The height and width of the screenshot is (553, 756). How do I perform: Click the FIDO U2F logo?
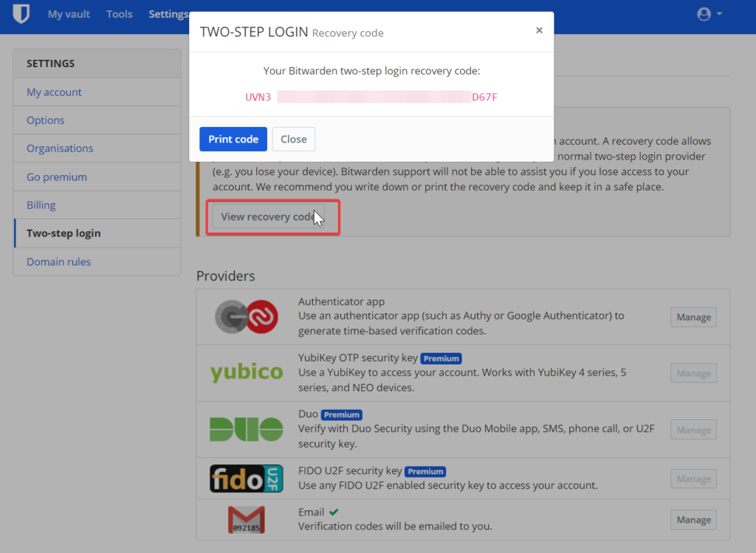pos(247,478)
